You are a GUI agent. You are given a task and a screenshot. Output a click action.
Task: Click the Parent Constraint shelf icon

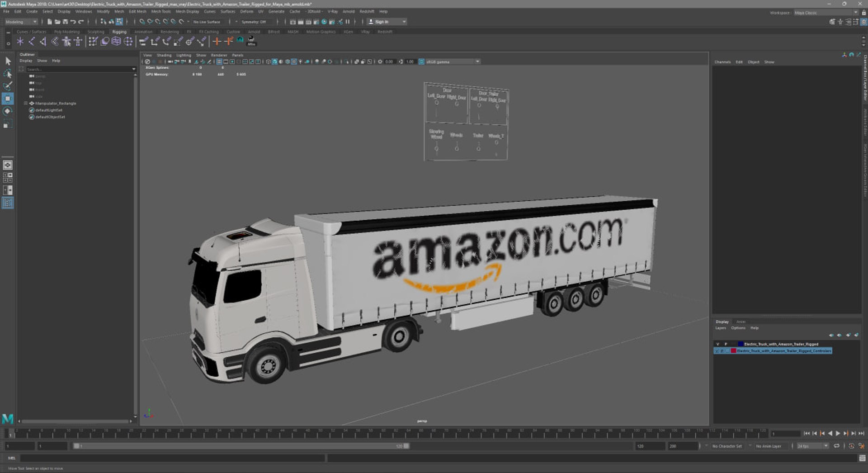pyautogui.click(x=143, y=42)
